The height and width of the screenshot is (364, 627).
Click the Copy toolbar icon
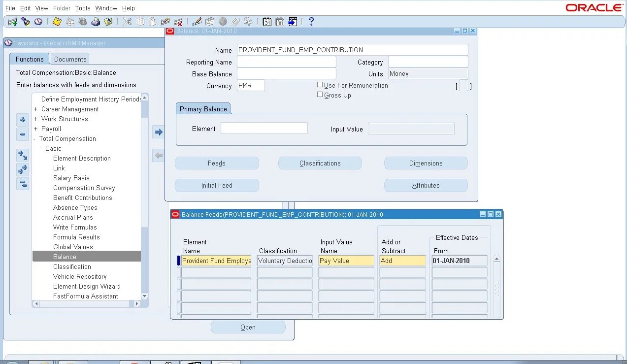pos(140,22)
